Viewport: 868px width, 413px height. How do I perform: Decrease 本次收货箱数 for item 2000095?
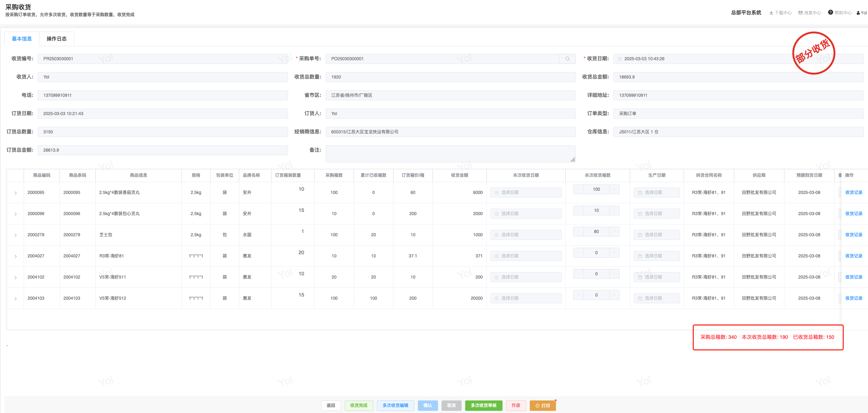[x=578, y=189]
